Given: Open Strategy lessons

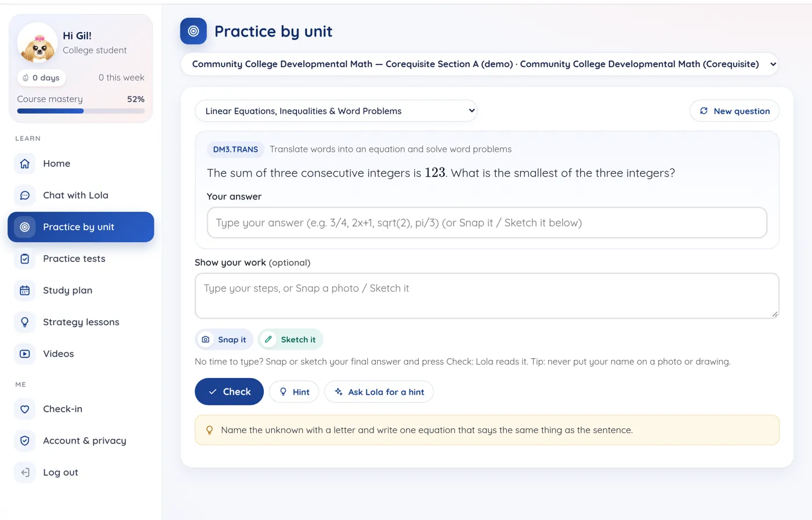Looking at the screenshot, I should click(81, 322).
